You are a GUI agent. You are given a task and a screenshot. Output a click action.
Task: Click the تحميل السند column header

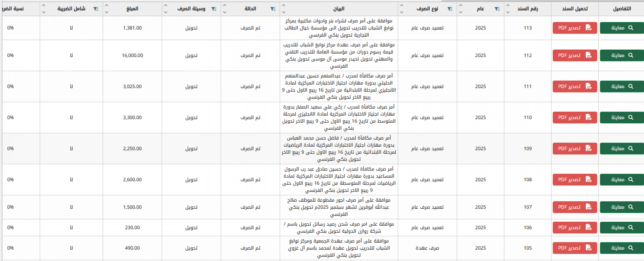[x=575, y=9]
